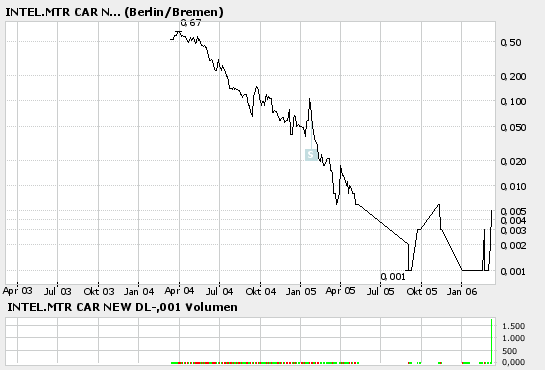This screenshot has width=545, height=370.
Task: Click the 'Jan 05' date axis label
Action: point(301,291)
